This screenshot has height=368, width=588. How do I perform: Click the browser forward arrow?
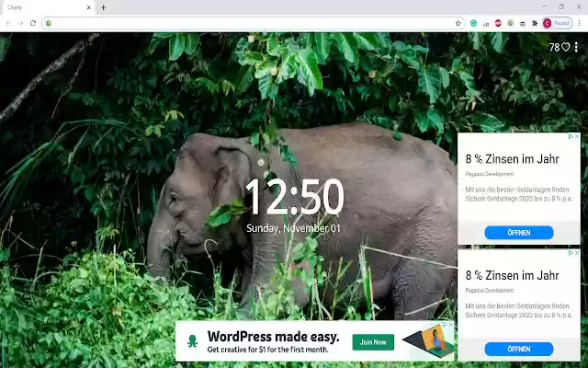point(20,23)
